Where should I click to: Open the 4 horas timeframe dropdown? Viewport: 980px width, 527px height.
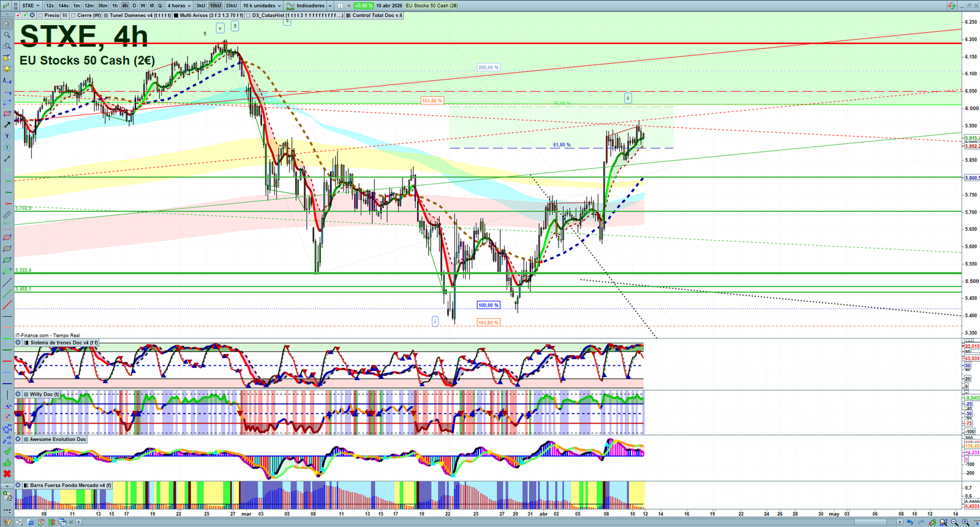[179, 6]
